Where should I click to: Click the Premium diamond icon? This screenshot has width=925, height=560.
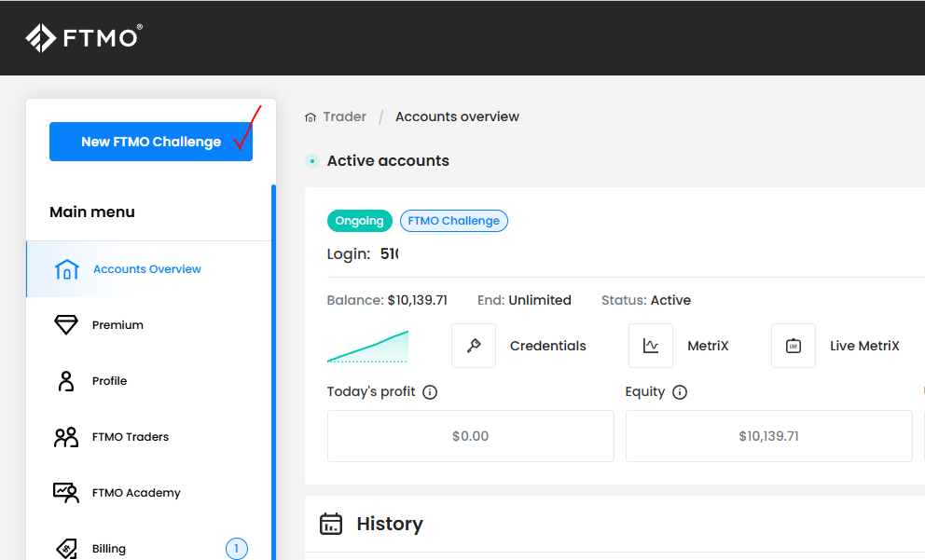(66, 325)
